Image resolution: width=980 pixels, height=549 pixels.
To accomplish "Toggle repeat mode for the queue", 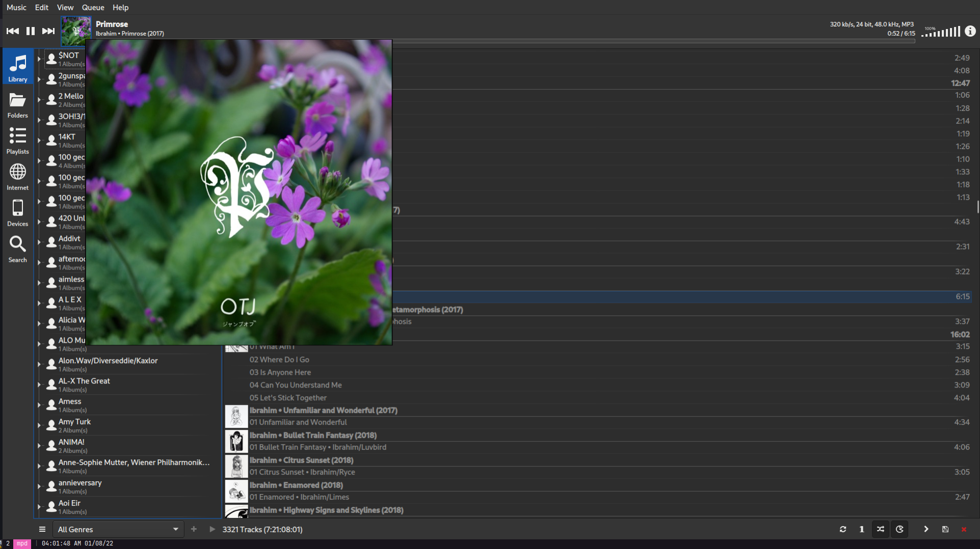I will click(x=843, y=530).
